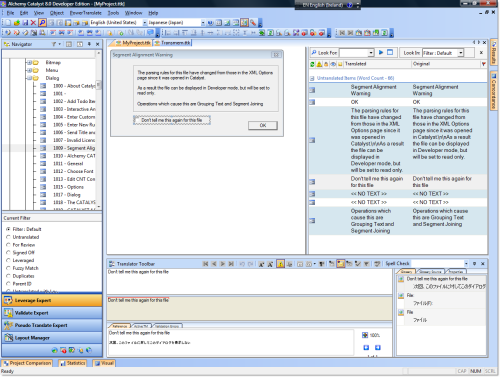
Task: Select the Untranslated filter radio button
Action: 8,237
